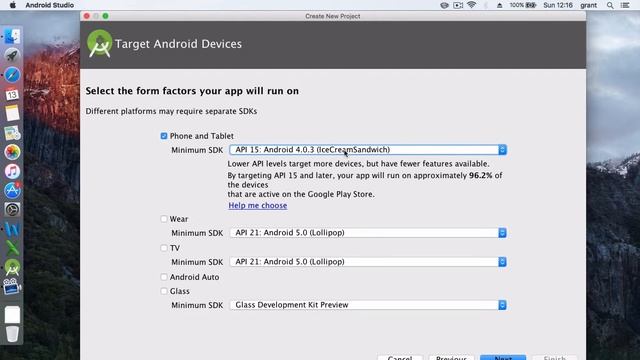Viewport: 640px width, 360px height.
Task: Open System Preferences gear icon in dock
Action: tap(12, 210)
